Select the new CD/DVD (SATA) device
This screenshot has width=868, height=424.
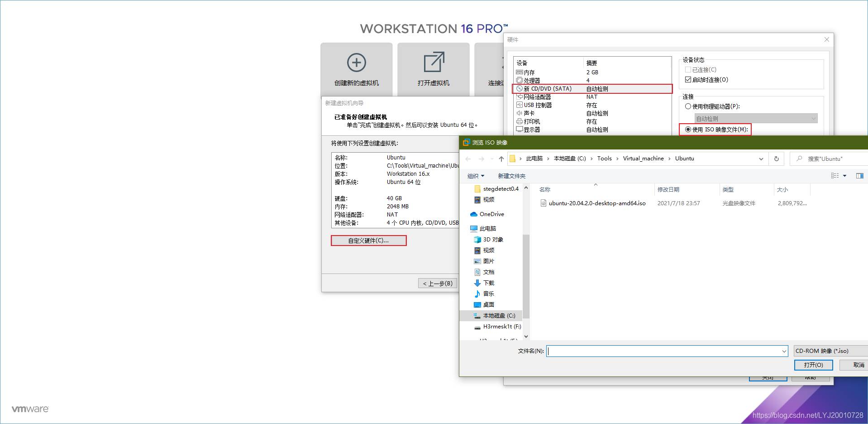(x=592, y=88)
